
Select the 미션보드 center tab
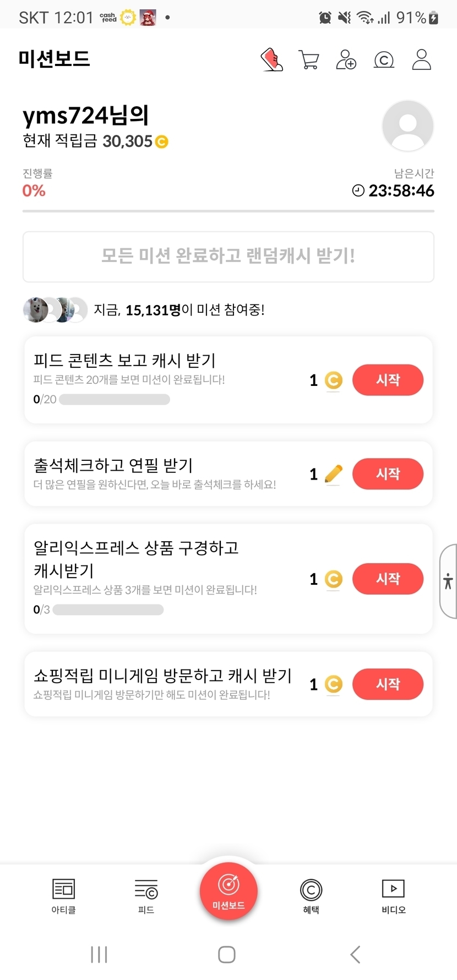pos(228,890)
